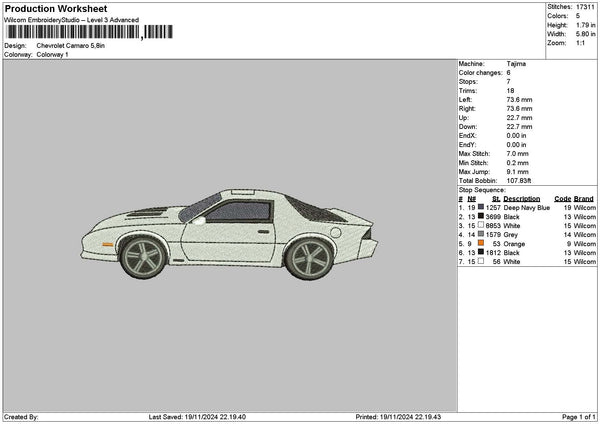Select the Black swatch with 3699 stitches
This screenshot has width=600, height=424.
(482, 216)
